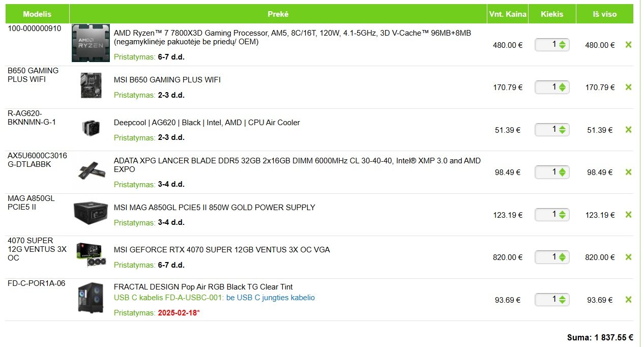
Task: Delete the MSI MAG A850GL power supply row
Action: click(x=628, y=215)
